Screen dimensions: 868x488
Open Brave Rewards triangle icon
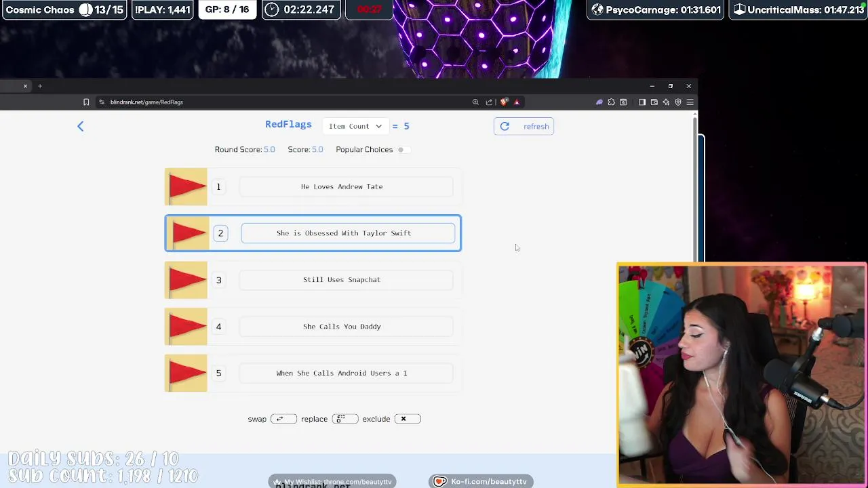pos(517,102)
